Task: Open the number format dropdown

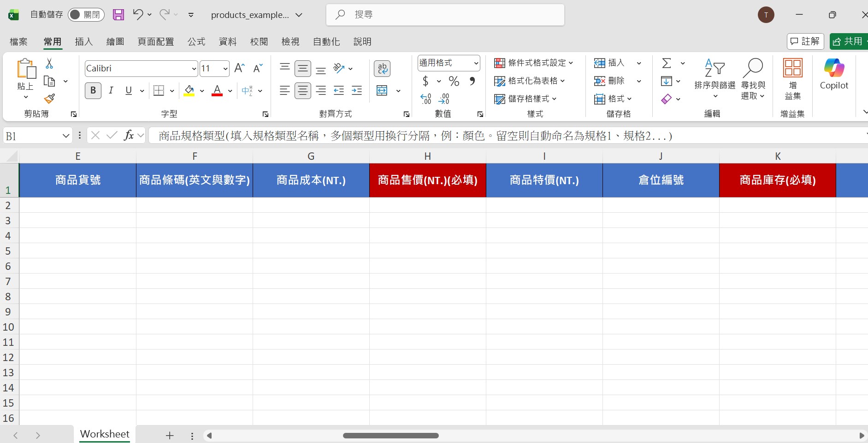Action: (476, 63)
